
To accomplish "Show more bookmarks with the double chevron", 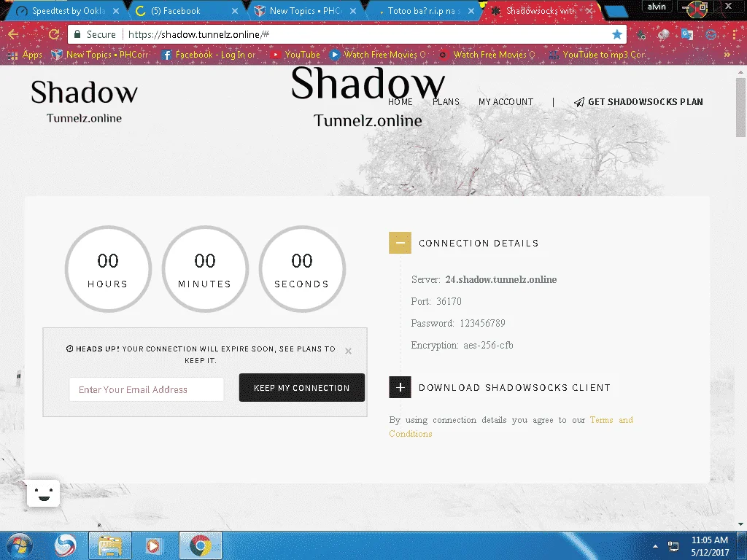I will [727, 55].
